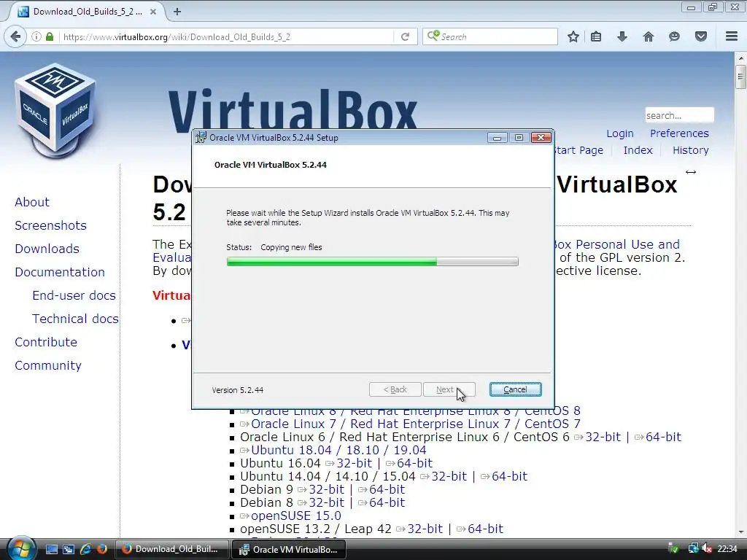The image size is (747, 560).
Task: Open the downloads arrow icon
Action: coord(622,36)
